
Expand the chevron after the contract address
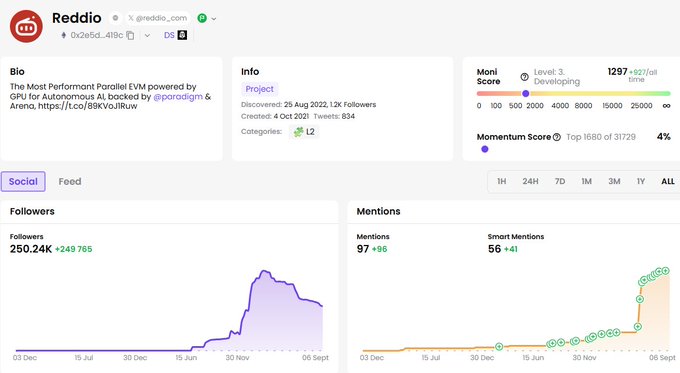(147, 36)
